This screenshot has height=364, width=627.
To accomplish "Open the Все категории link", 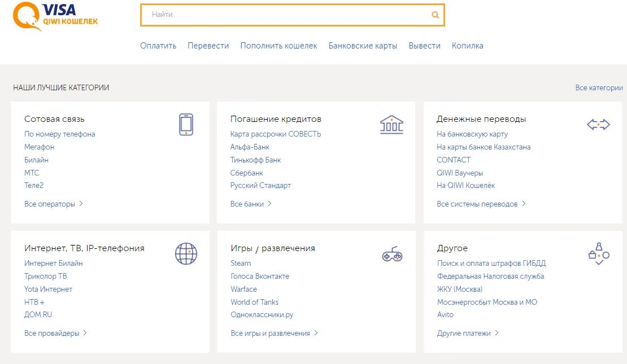I will (599, 88).
